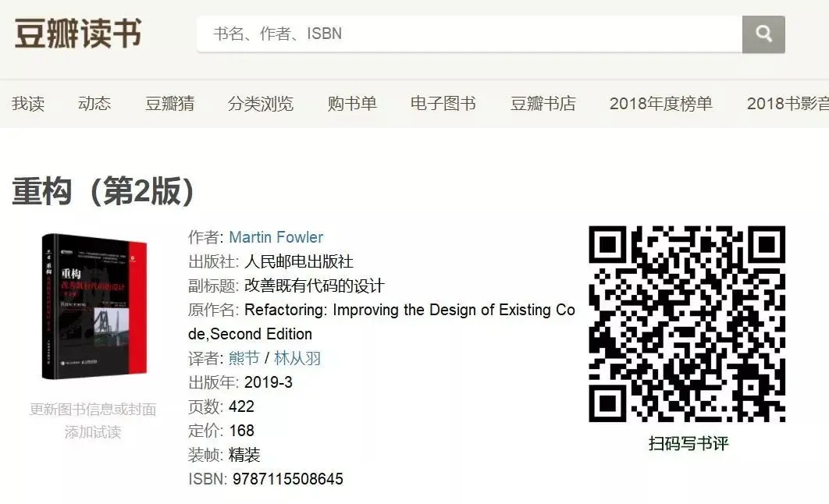The height and width of the screenshot is (504, 829).
Task: Open the 我读 nav item
Action: click(x=28, y=104)
